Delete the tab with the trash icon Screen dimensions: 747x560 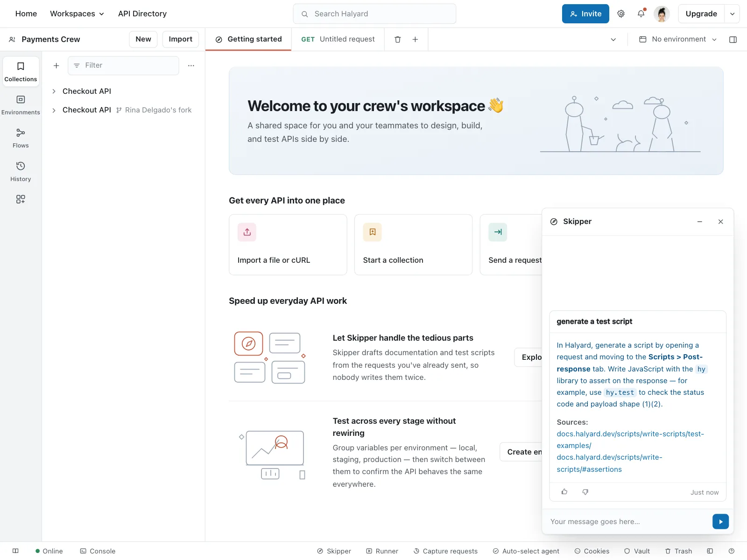point(398,40)
